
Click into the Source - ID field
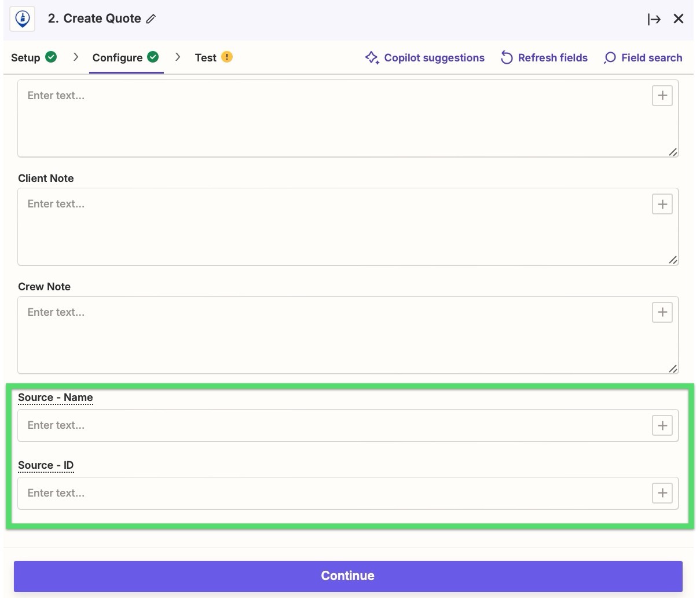347,493
